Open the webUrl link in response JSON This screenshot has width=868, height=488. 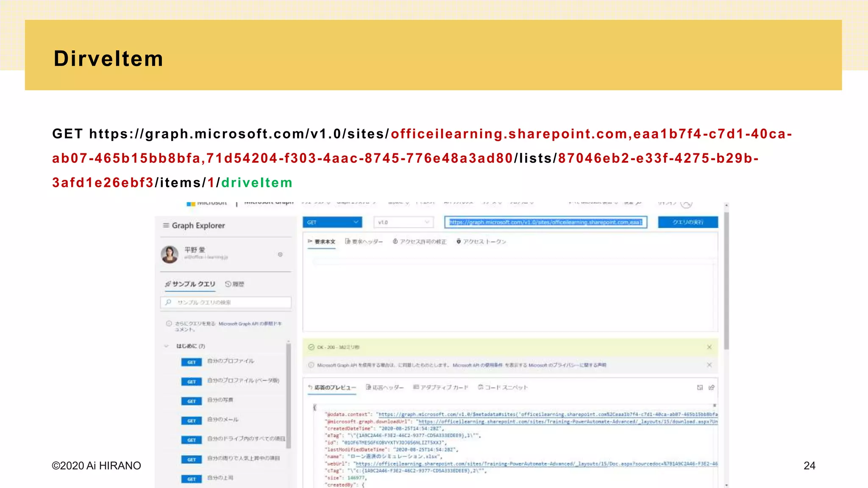(537, 464)
